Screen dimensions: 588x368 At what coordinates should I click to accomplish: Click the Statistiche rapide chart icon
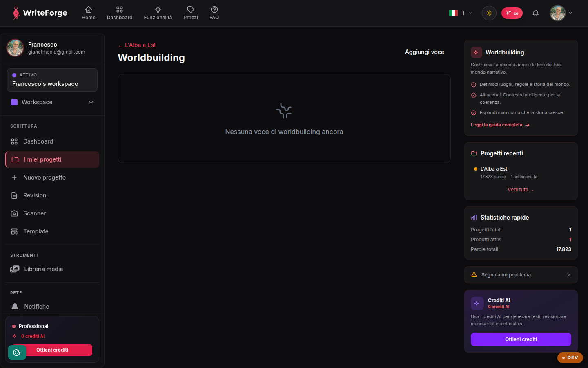474,218
